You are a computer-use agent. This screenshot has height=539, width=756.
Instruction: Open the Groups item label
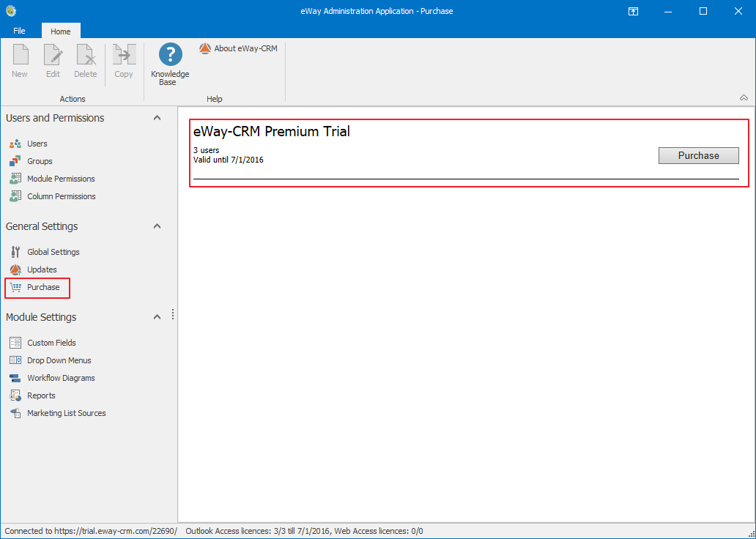tap(40, 161)
